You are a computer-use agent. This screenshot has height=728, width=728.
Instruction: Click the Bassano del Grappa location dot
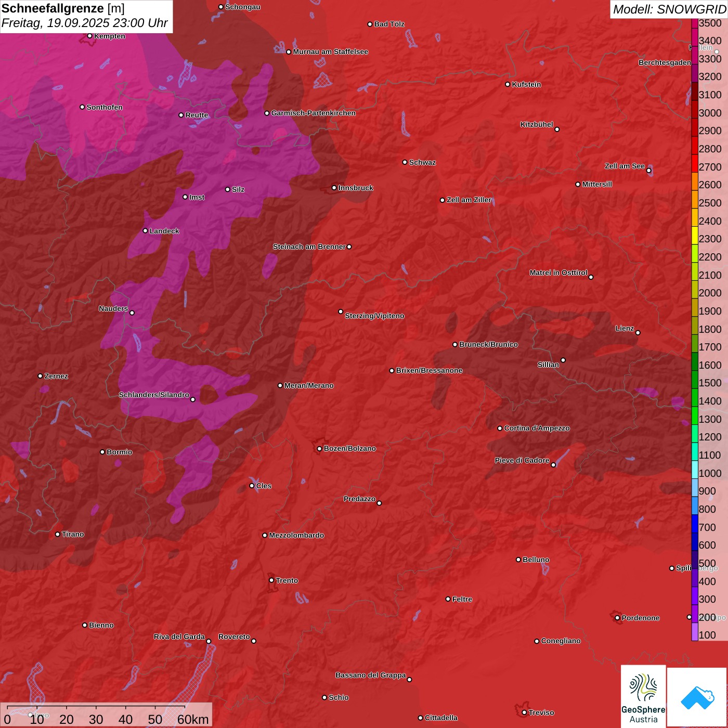click(x=409, y=680)
